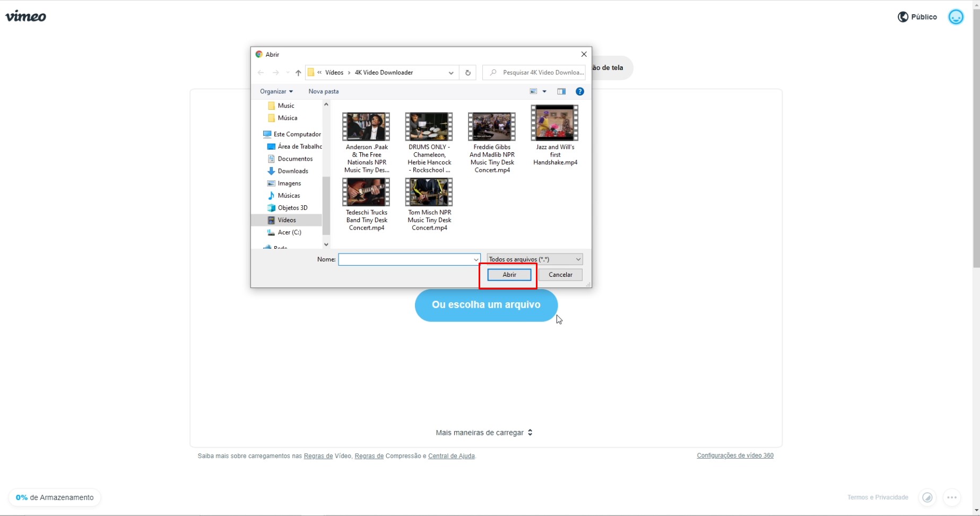This screenshot has height=516, width=980.
Task: Open Termos e Privacidade link
Action: point(878,497)
